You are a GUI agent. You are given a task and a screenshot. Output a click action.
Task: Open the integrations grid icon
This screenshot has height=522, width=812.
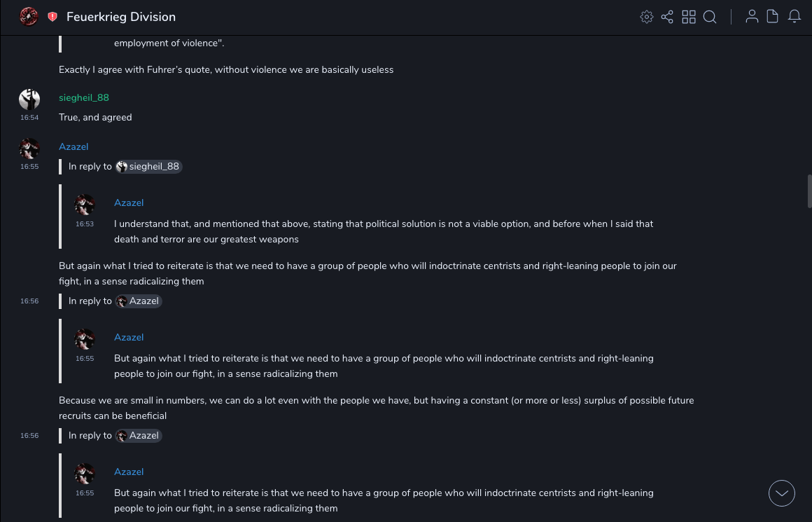coord(689,17)
